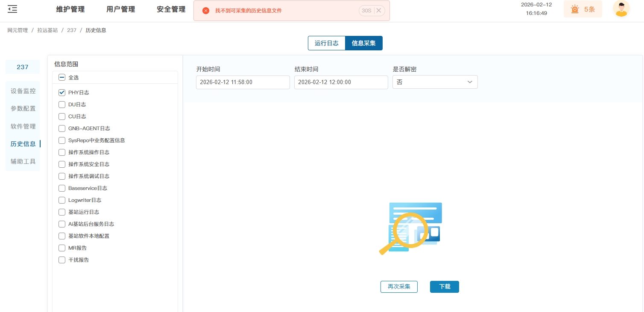
Task: Click the 30S countdown badge in the notification
Action: pyautogui.click(x=366, y=11)
